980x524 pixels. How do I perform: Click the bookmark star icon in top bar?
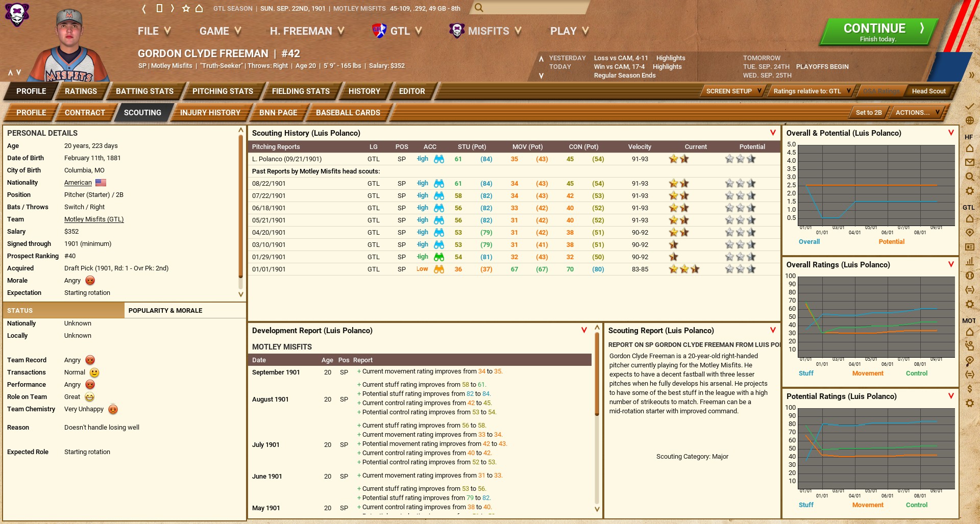click(x=186, y=9)
